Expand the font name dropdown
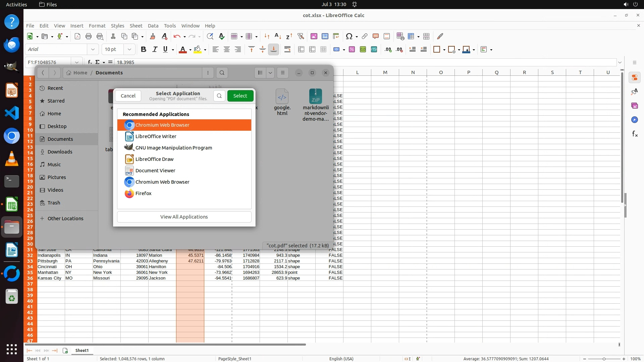 coord(93,50)
